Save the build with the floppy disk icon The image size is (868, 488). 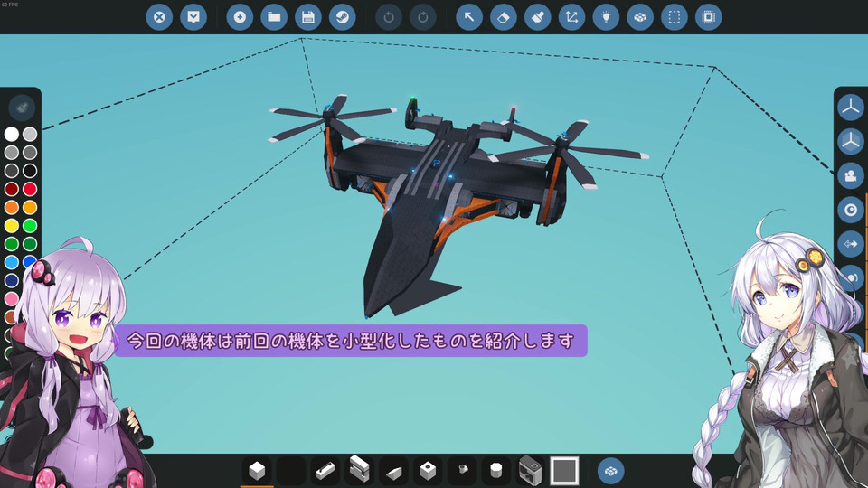click(x=308, y=17)
